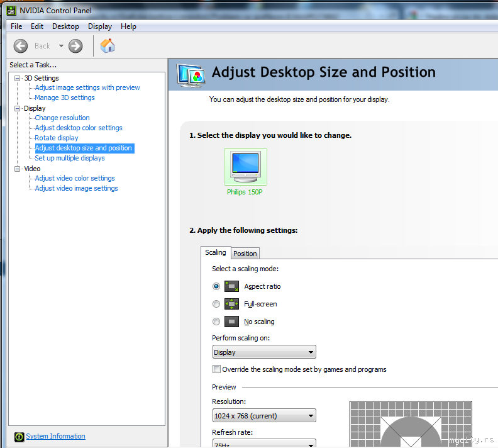The height and width of the screenshot is (448, 498).
Task: Collapse the Display tree node
Action: coord(17,108)
